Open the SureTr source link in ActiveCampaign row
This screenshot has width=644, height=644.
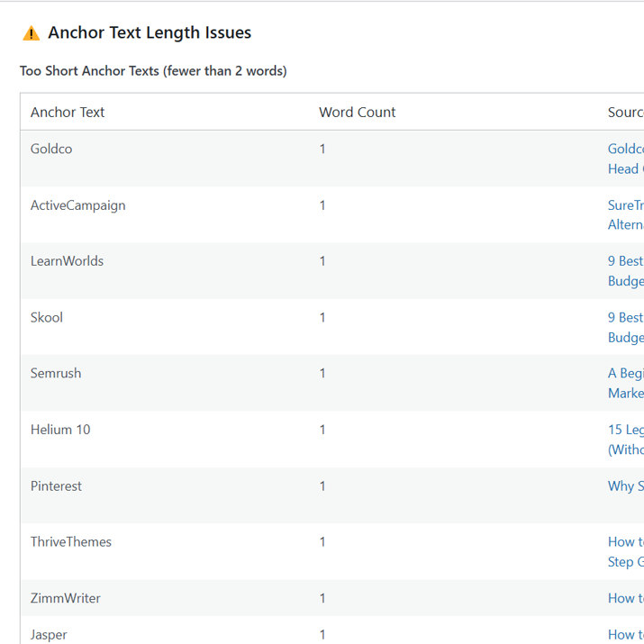point(625,214)
